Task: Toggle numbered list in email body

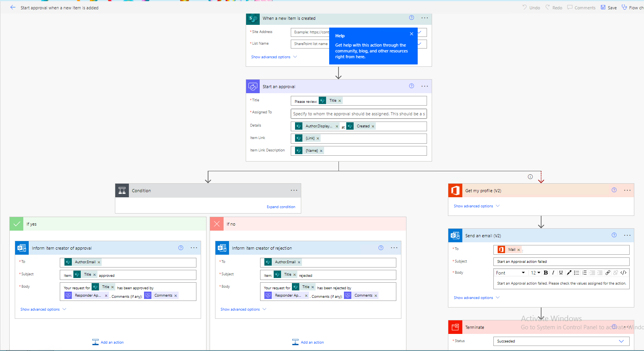Action: pyautogui.click(x=585, y=273)
